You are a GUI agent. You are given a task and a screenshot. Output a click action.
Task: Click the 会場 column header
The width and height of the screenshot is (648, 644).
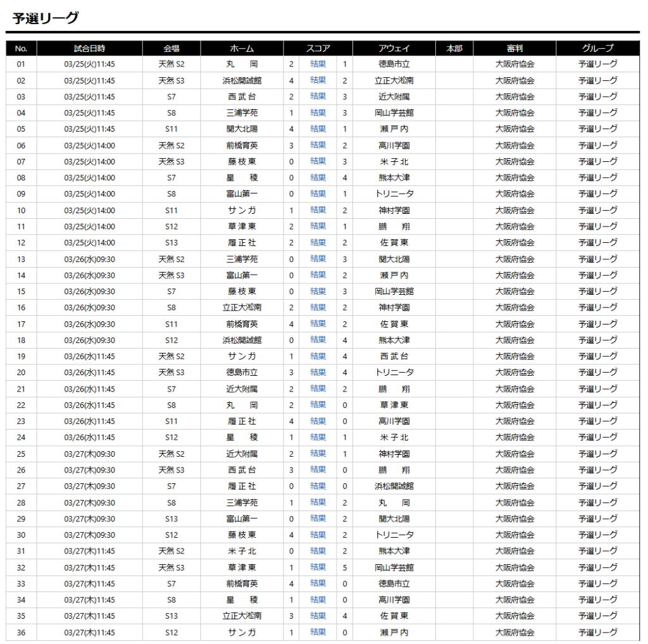click(x=171, y=48)
